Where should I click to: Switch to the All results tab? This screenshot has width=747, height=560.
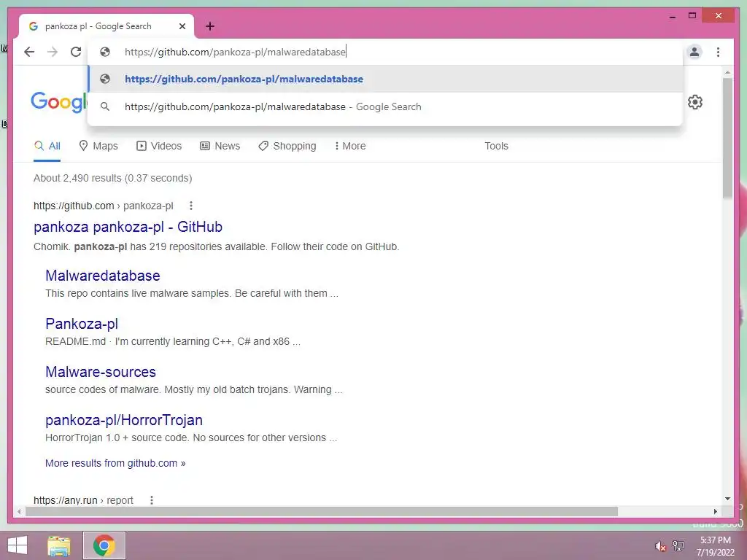point(47,146)
